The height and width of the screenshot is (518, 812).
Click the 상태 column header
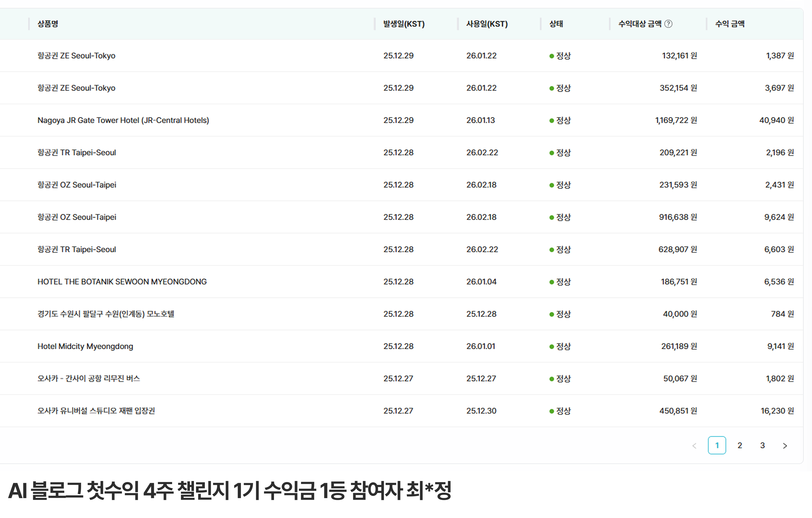click(x=556, y=24)
